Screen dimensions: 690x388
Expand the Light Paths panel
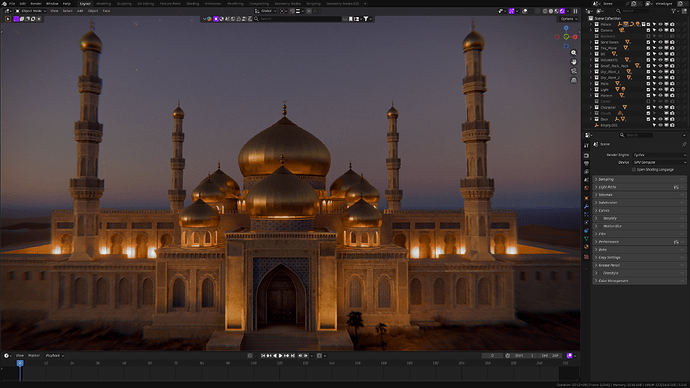[x=639, y=187]
